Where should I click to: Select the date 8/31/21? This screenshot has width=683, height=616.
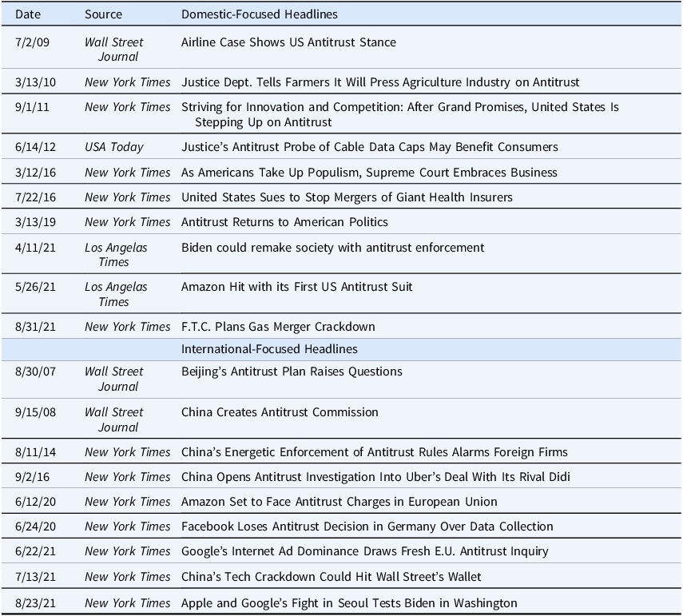(35, 327)
